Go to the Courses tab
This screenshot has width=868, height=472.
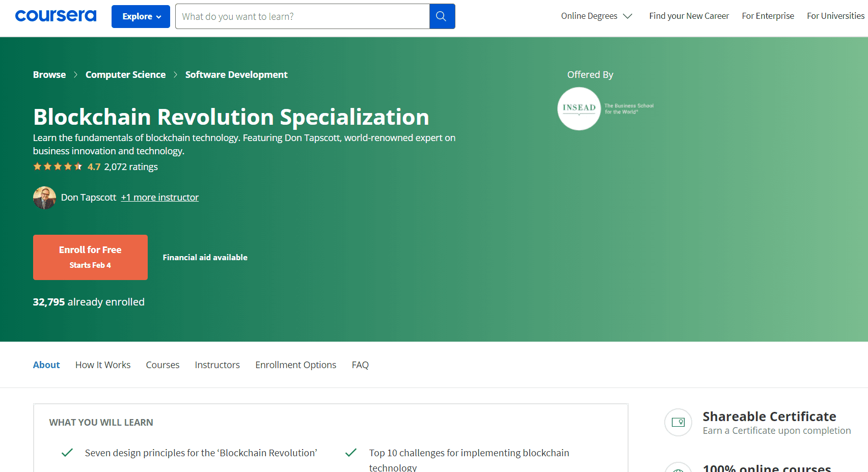(x=162, y=365)
